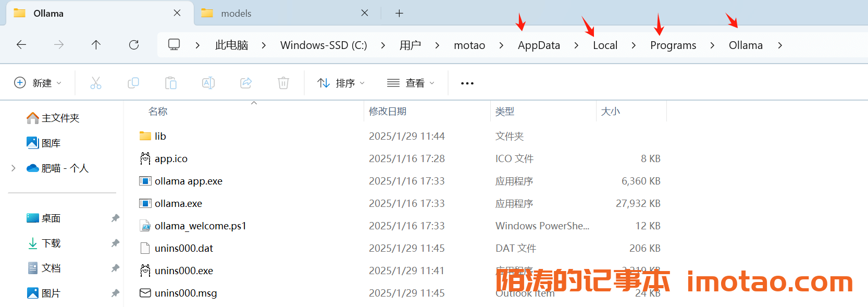Click Programs in the address breadcrumb

(x=673, y=45)
